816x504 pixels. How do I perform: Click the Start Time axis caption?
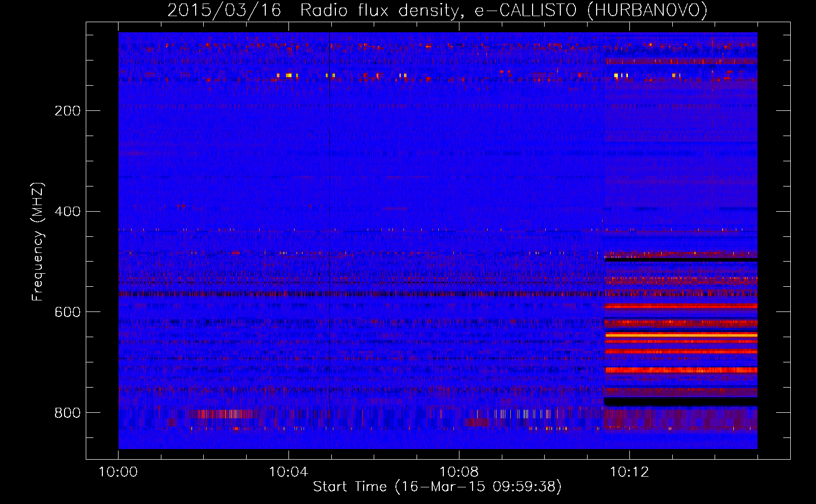click(437, 487)
